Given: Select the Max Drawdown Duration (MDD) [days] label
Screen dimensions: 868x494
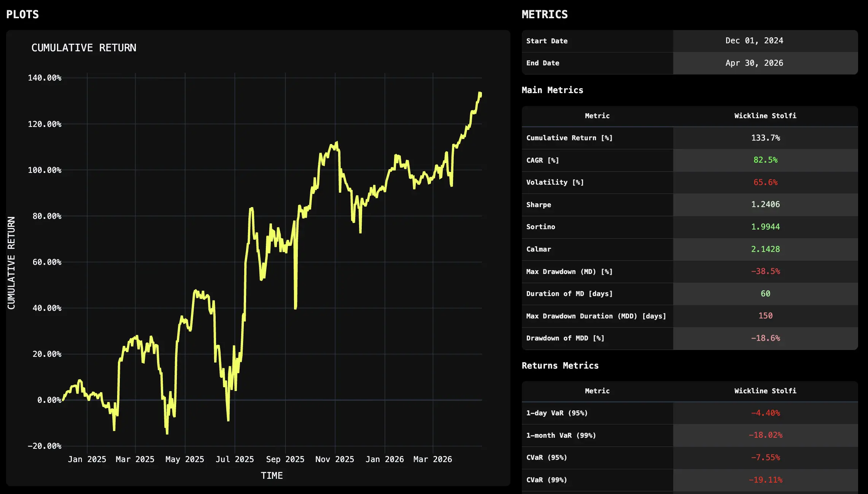Looking at the screenshot, I should tap(596, 316).
